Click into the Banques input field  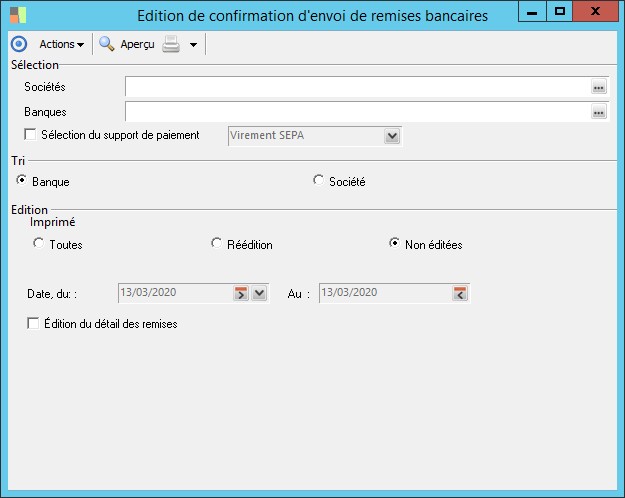pyautogui.click(x=356, y=112)
